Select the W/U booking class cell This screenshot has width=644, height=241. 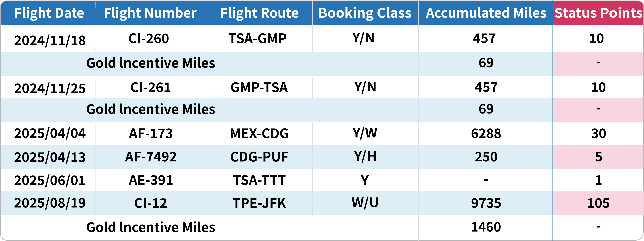click(365, 203)
